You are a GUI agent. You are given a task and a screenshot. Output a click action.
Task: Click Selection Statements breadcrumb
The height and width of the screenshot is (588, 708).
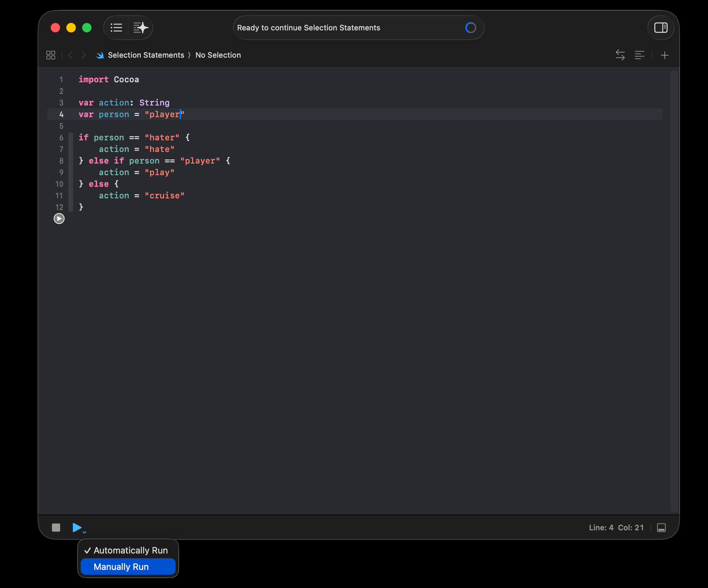[146, 55]
